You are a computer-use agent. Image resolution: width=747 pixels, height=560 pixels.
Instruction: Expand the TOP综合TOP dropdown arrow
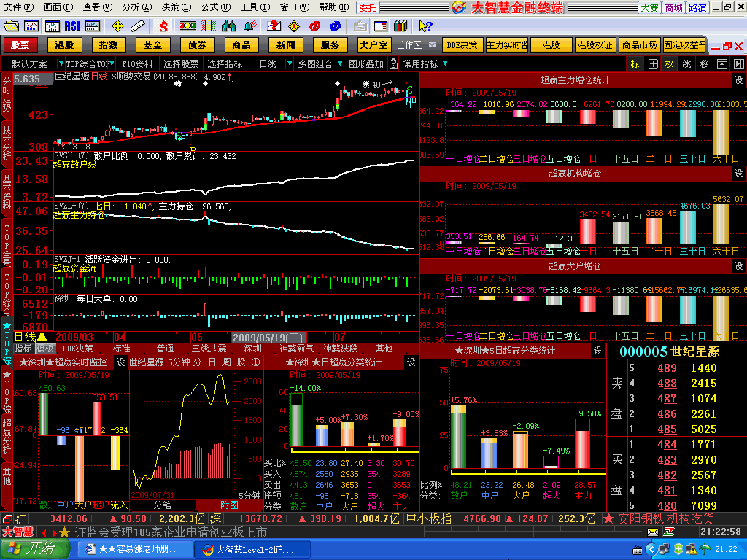point(112,63)
